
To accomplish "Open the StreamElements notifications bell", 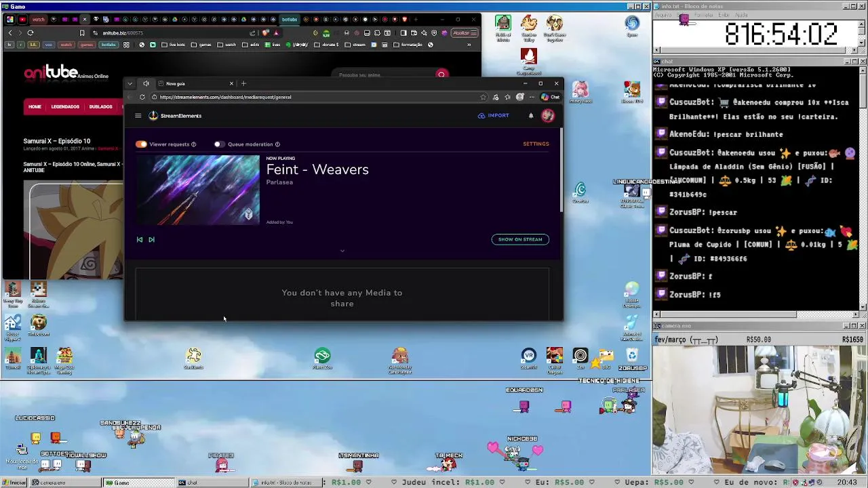I will coord(531,116).
